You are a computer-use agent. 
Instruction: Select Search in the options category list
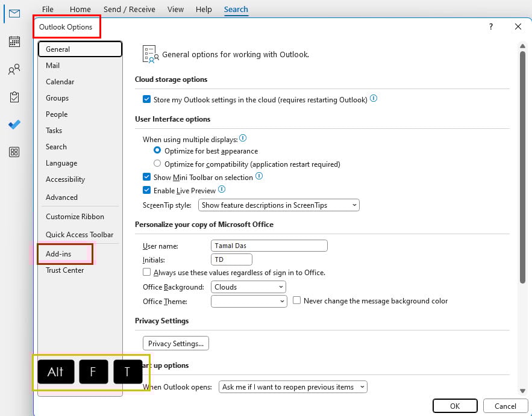pyautogui.click(x=80, y=147)
